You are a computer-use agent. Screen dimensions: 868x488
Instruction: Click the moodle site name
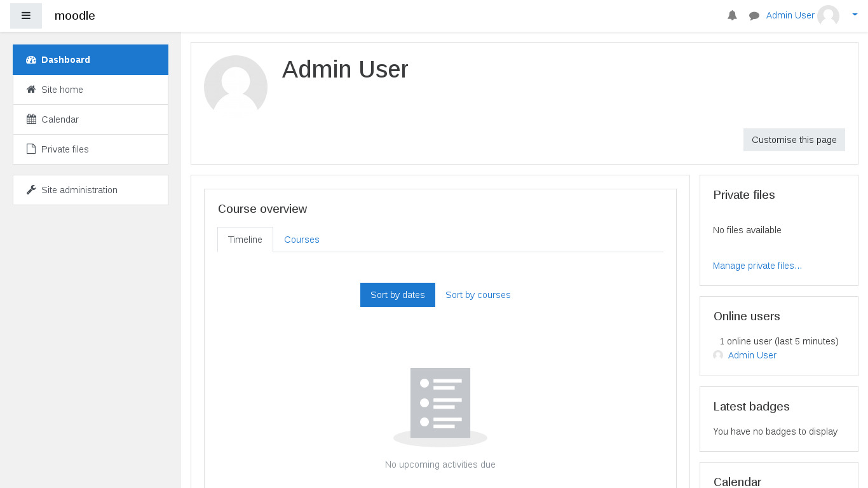[75, 16]
